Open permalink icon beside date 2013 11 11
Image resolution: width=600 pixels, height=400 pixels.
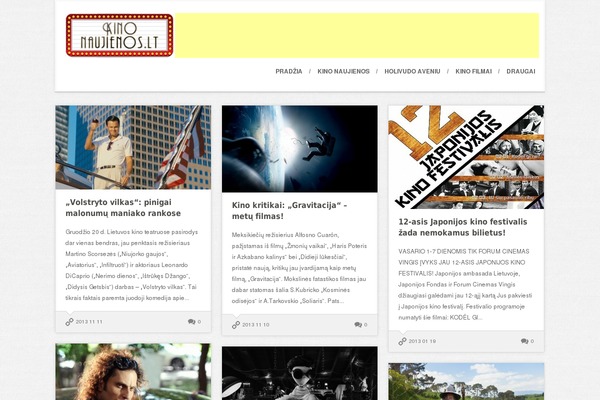69,322
